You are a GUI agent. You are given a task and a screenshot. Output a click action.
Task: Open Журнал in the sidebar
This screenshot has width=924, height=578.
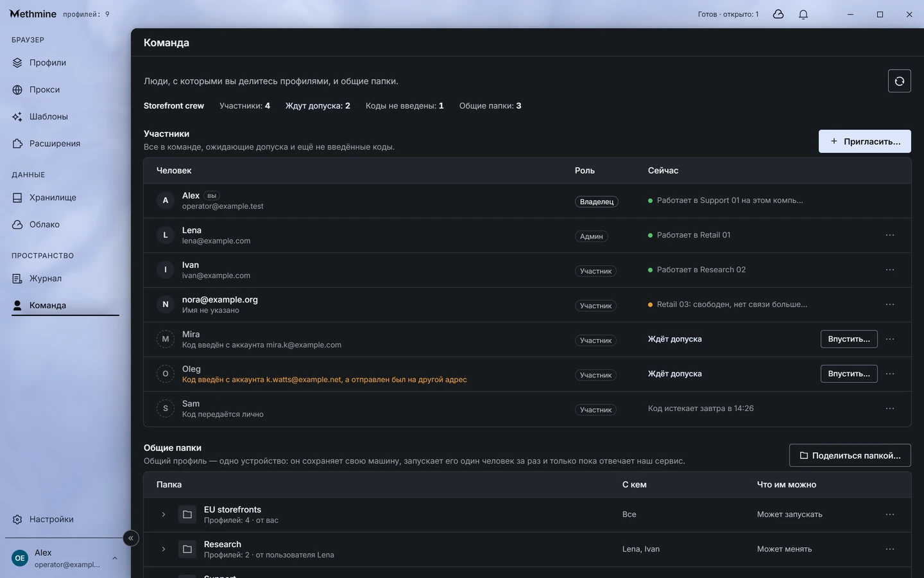(65, 279)
